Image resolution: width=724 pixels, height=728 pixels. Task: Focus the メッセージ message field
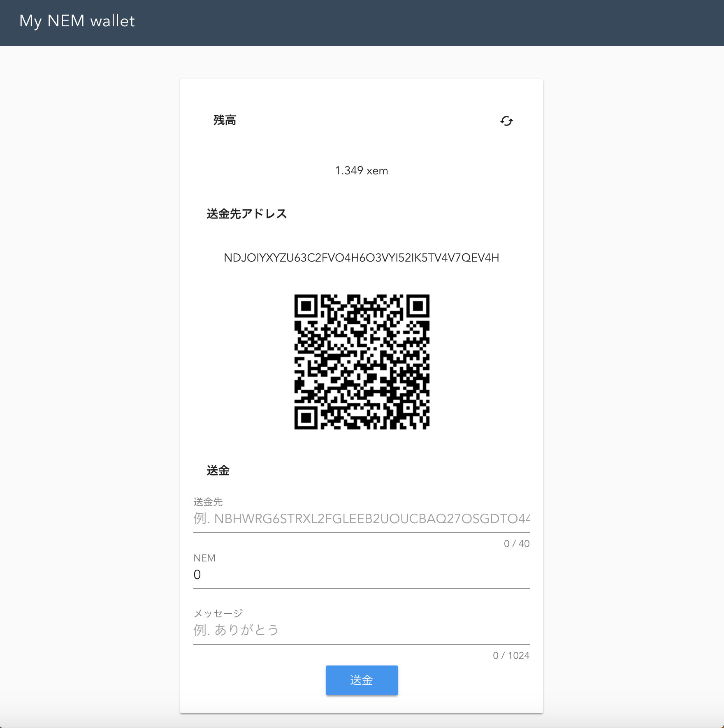tap(362, 629)
